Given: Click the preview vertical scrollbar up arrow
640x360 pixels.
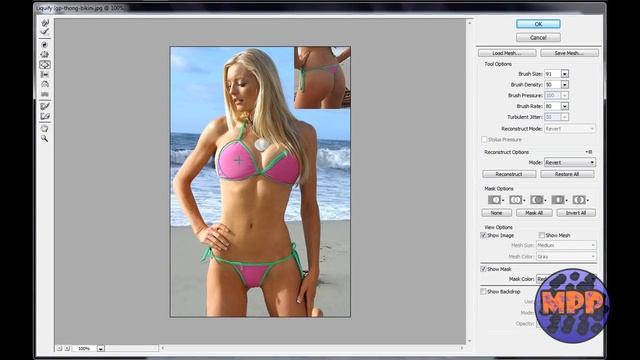Looking at the screenshot, I should pos(469,23).
